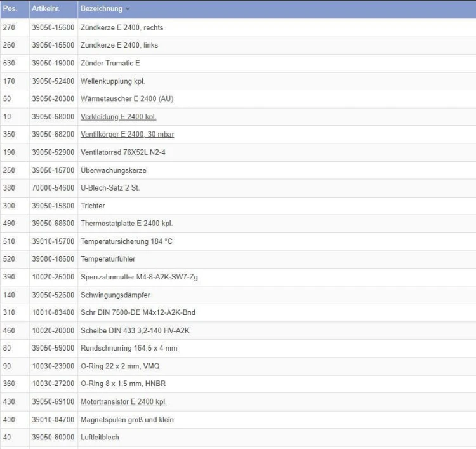Click position number 350
Screen dimensions: 476x449
[9, 134]
